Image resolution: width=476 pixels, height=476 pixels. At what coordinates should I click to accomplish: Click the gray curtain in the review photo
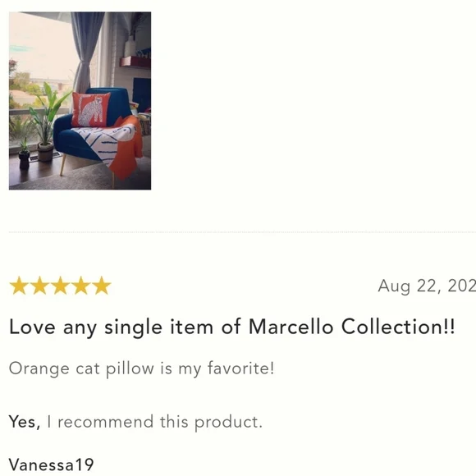[x=86, y=50]
